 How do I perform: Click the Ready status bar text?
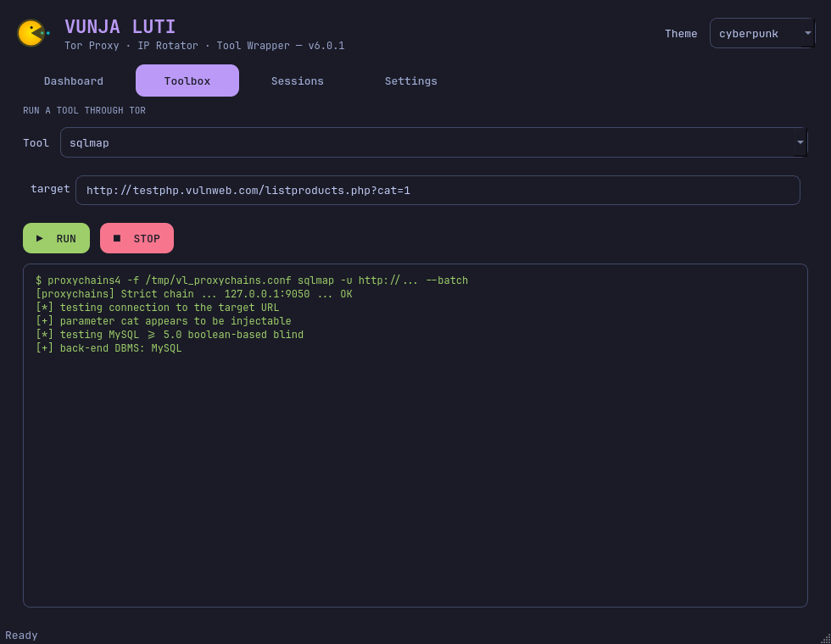click(21, 635)
